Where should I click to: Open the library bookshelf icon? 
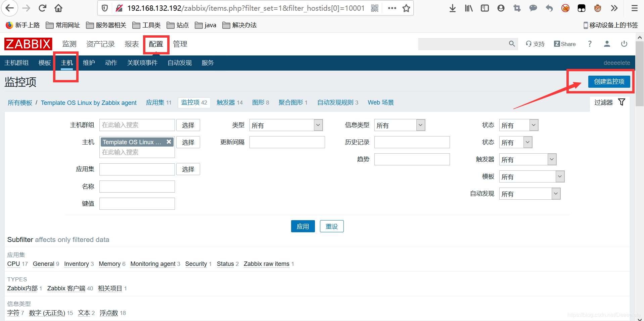click(x=469, y=8)
